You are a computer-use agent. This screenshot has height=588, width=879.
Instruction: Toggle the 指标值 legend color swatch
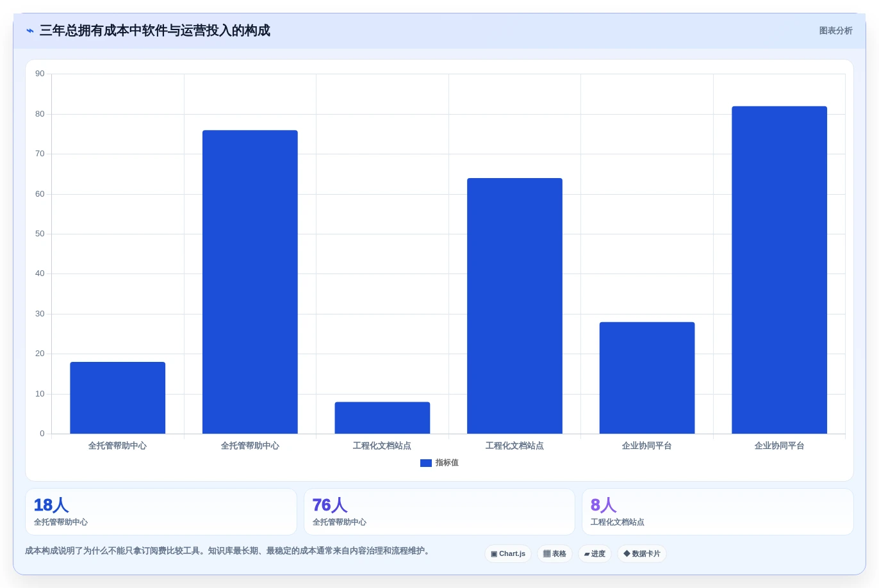pyautogui.click(x=426, y=463)
